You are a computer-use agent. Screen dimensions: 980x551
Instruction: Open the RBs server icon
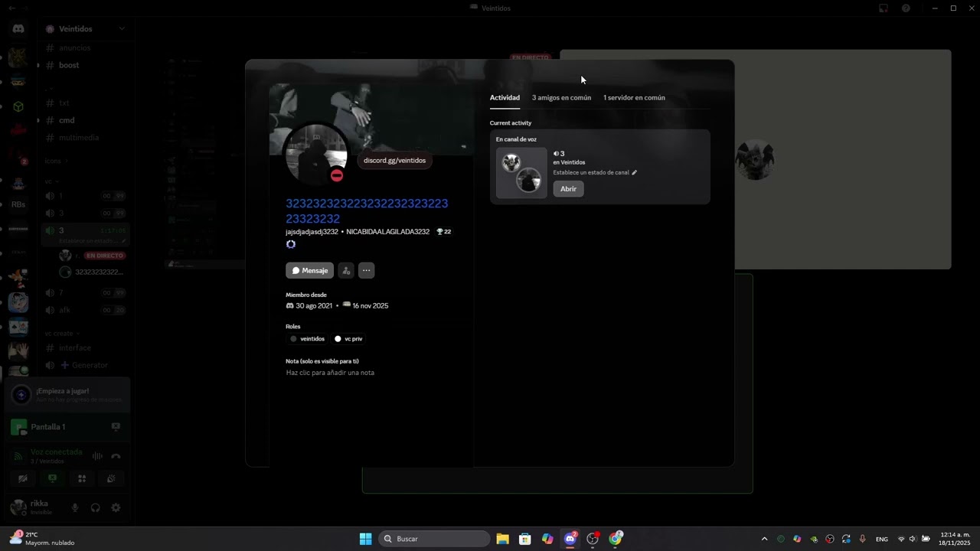tap(18, 204)
